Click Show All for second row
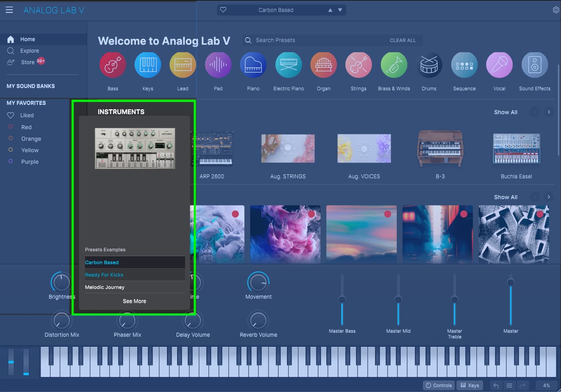Viewport: 561px width, 392px height. [506, 197]
